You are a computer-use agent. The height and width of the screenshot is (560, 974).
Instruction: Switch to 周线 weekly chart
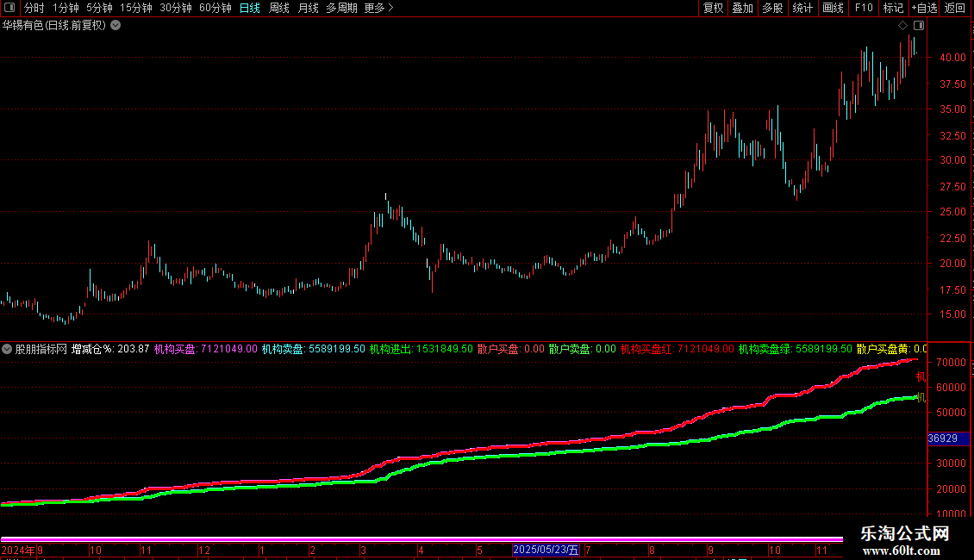[279, 8]
